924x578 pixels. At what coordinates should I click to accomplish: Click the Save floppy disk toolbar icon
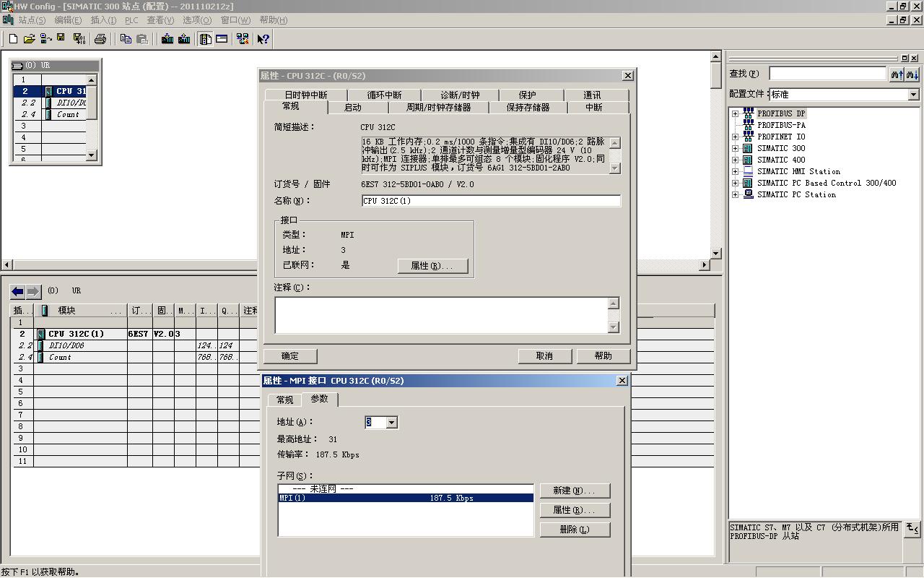tap(61, 39)
